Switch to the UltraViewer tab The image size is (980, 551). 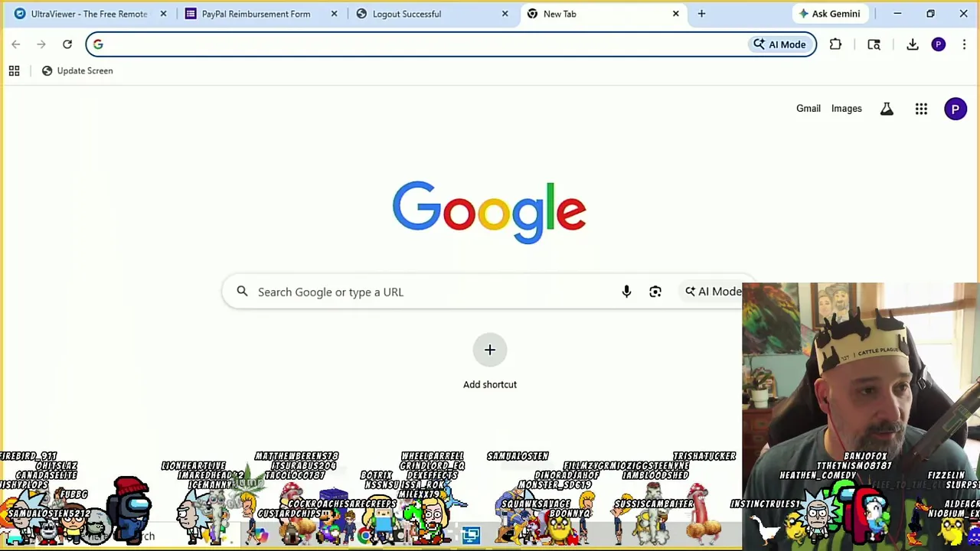click(x=89, y=14)
